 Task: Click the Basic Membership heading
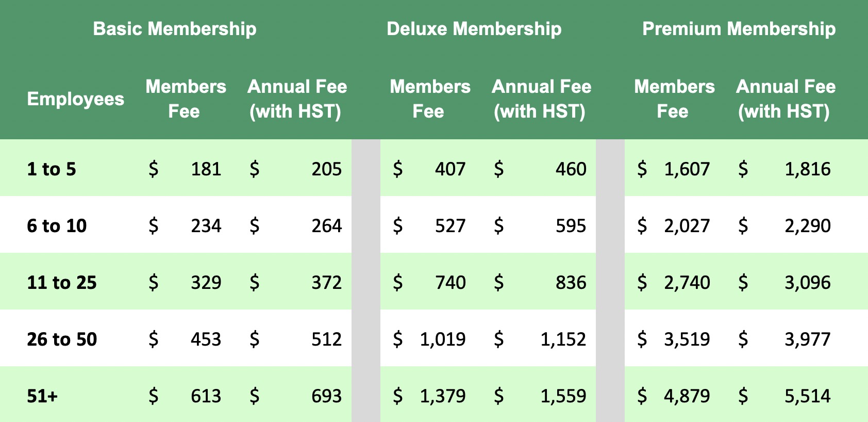tap(175, 29)
